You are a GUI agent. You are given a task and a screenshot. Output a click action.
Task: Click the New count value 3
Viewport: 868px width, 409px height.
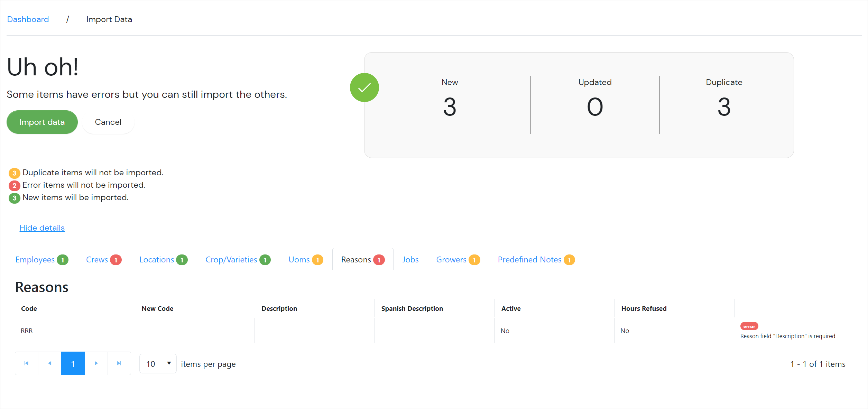[x=450, y=107]
